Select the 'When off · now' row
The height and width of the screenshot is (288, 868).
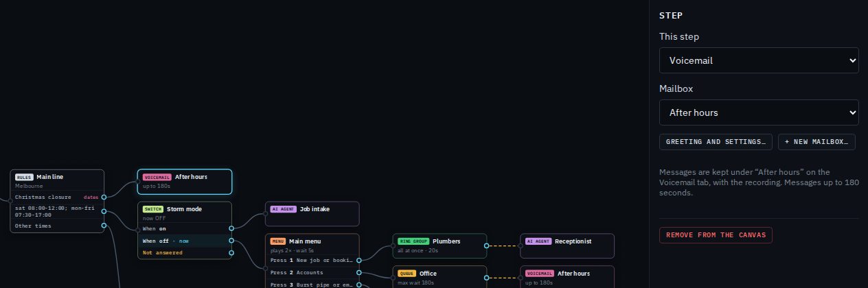(185, 241)
